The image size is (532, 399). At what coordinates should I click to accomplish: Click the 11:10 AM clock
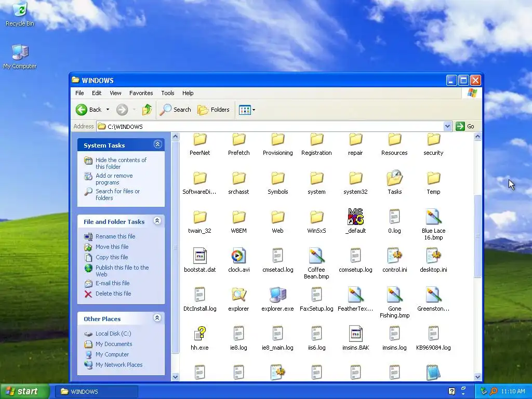coord(513,391)
